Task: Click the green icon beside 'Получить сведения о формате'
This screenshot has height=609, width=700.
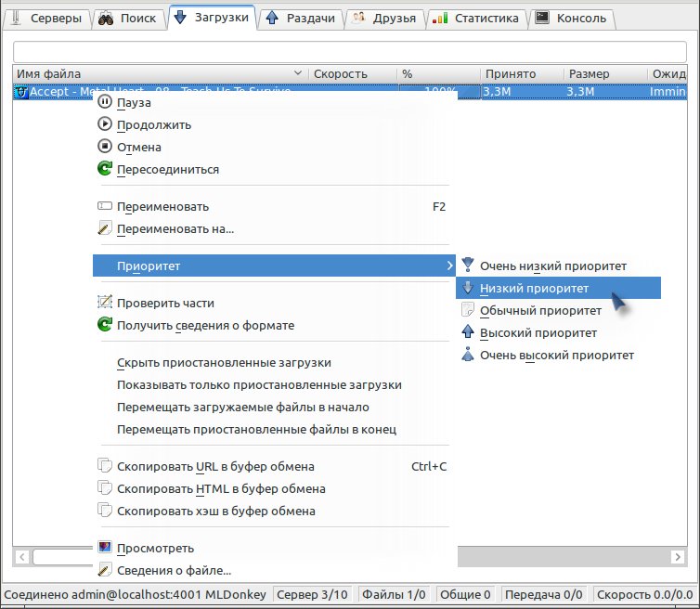Action: pyautogui.click(x=105, y=325)
